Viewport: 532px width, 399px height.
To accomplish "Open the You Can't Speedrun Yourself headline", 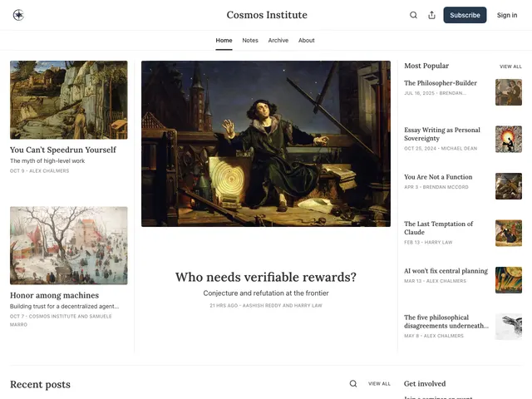I will pyautogui.click(x=63, y=150).
